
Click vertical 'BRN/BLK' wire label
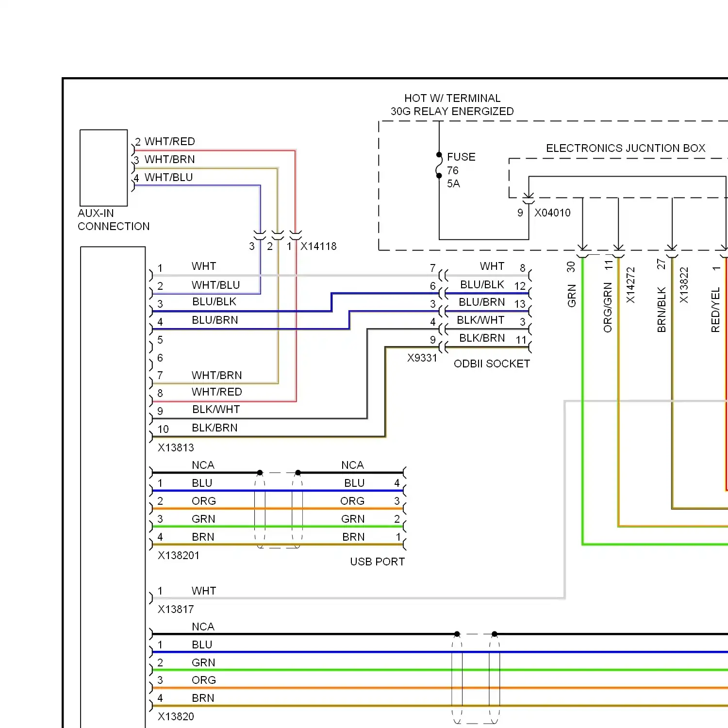(662, 310)
